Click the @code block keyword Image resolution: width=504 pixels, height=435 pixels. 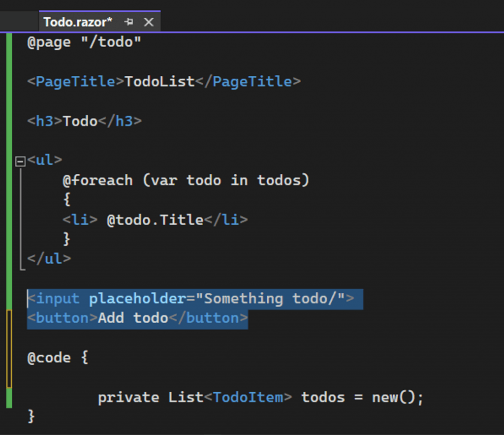tap(49, 358)
